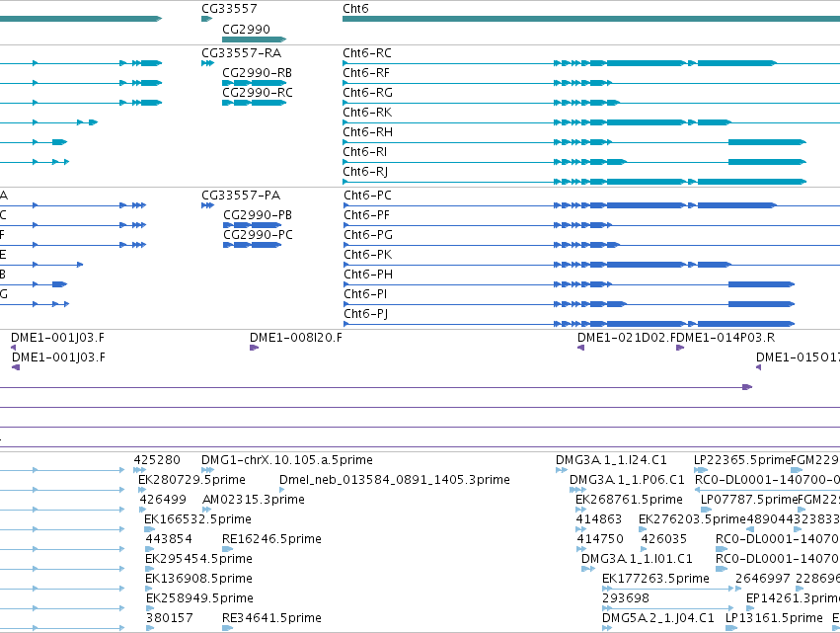Image resolution: width=840 pixels, height=633 pixels.
Task: Click the 425280 EST label
Action: (157, 460)
